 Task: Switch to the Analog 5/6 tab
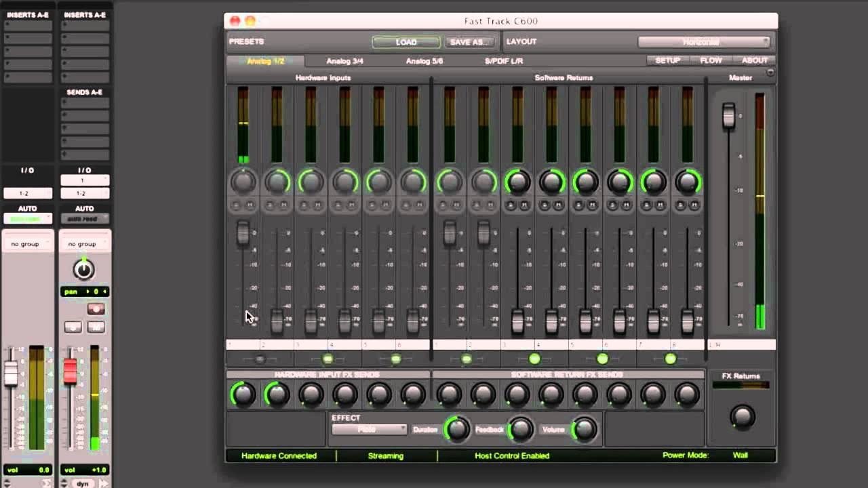424,61
